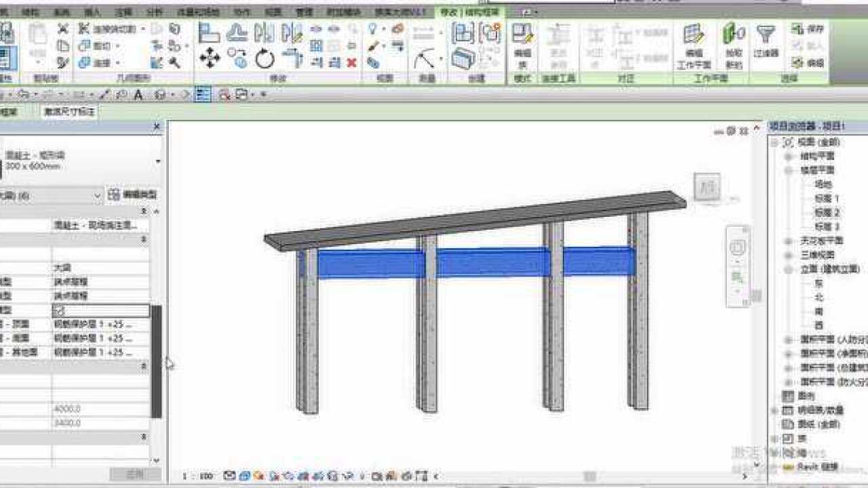Click the Demolish hammer icon

tap(174, 63)
